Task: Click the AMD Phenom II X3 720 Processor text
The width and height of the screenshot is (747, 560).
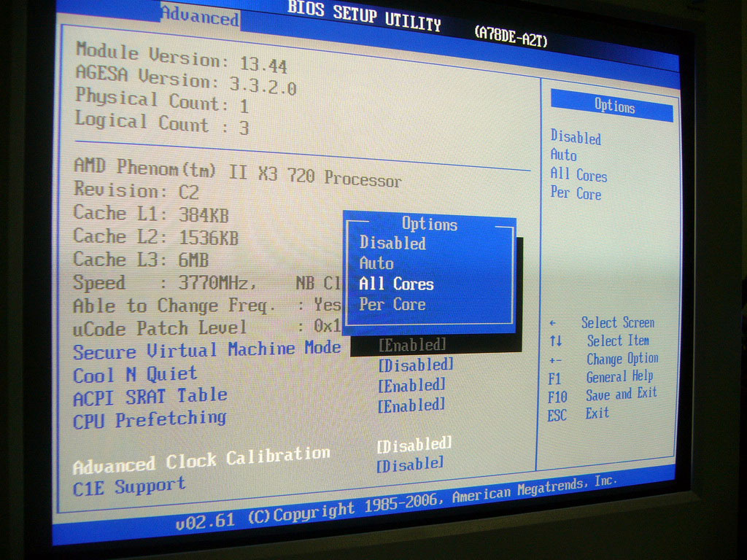Action: tap(238, 172)
